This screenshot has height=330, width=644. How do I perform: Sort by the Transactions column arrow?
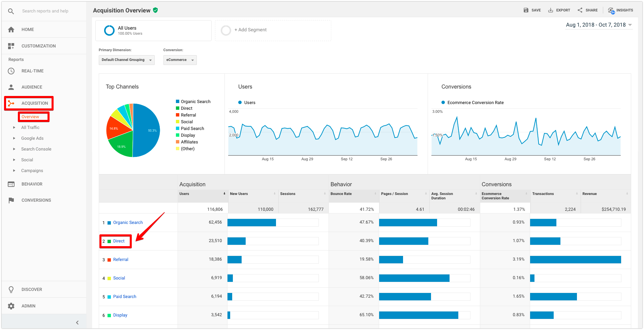(577, 194)
